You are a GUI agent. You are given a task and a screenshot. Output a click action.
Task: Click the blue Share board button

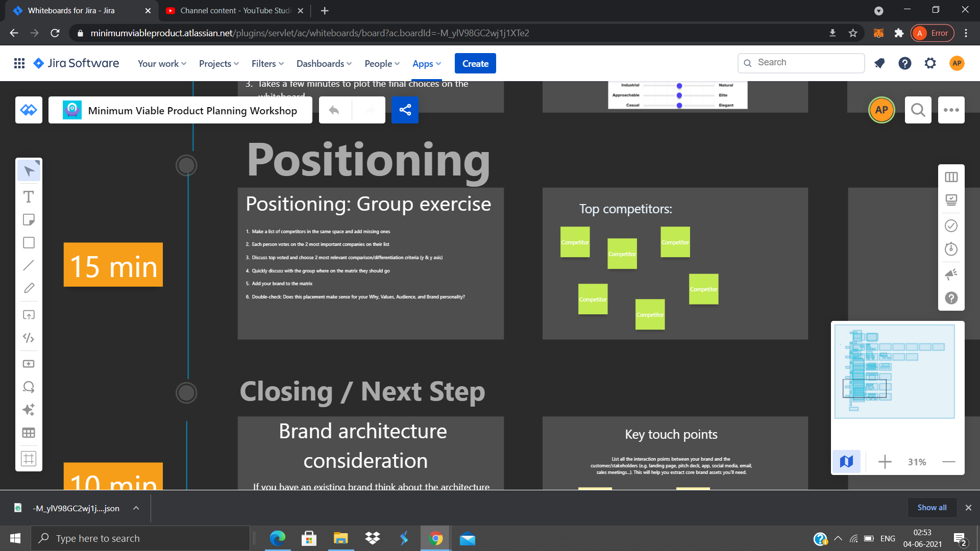click(x=405, y=110)
